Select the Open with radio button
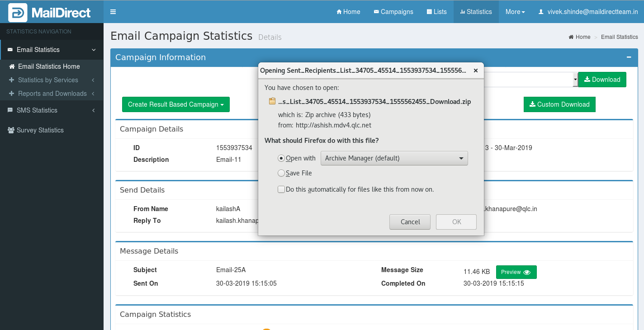 click(x=281, y=158)
